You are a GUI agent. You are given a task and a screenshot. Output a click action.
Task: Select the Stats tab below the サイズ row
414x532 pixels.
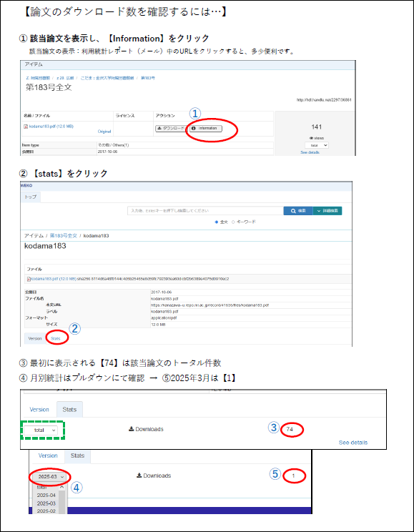coord(55,339)
